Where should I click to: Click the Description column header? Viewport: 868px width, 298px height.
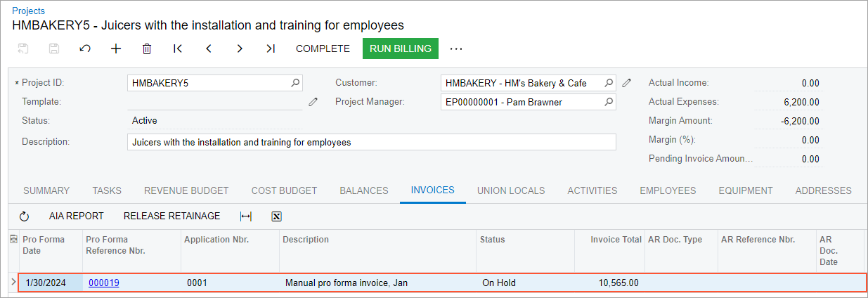(x=378, y=250)
